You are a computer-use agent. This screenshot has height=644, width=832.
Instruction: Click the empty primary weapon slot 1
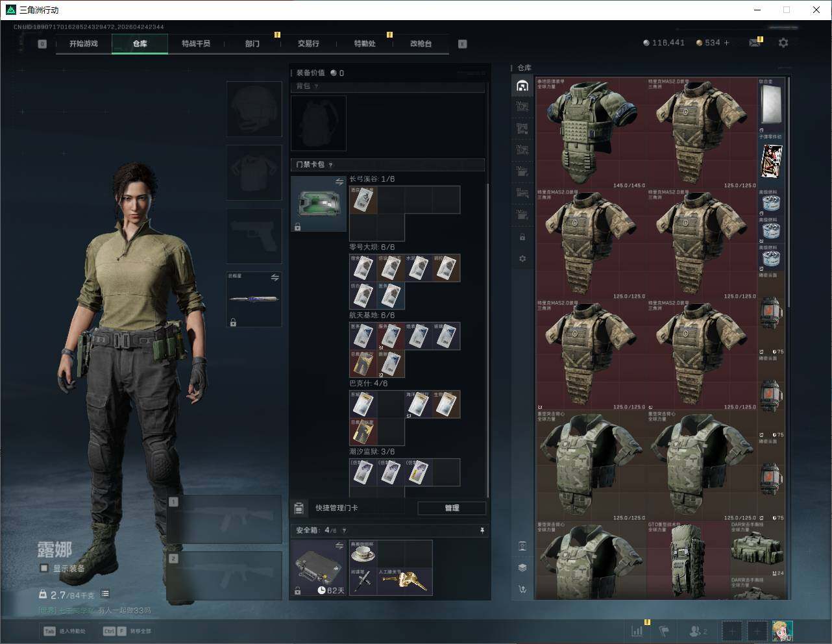point(225,520)
